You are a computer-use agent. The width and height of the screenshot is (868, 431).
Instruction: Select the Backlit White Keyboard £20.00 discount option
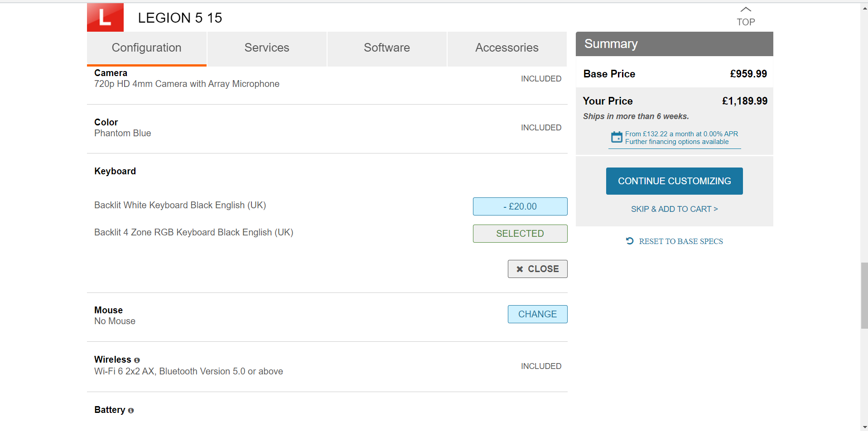click(520, 206)
